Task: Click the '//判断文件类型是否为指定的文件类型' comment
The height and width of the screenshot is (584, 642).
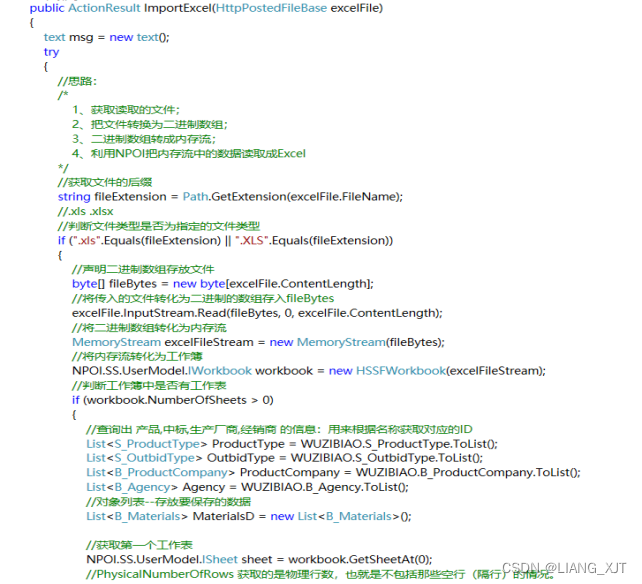Action: [159, 226]
